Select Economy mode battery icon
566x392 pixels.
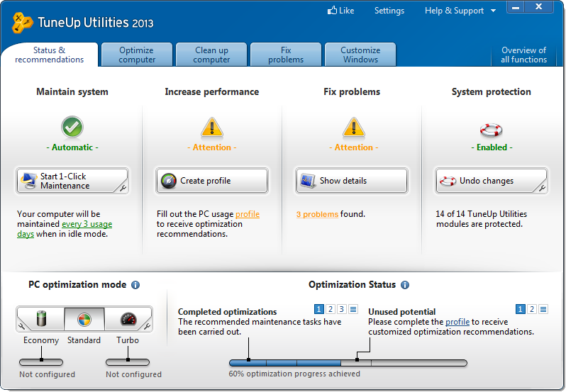pyautogui.click(x=42, y=318)
